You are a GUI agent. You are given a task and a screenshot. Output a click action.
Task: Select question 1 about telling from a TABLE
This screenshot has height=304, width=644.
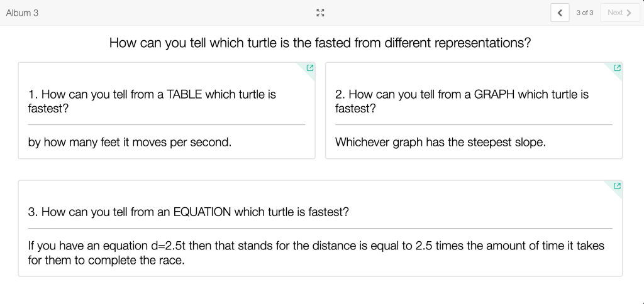pyautogui.click(x=152, y=101)
